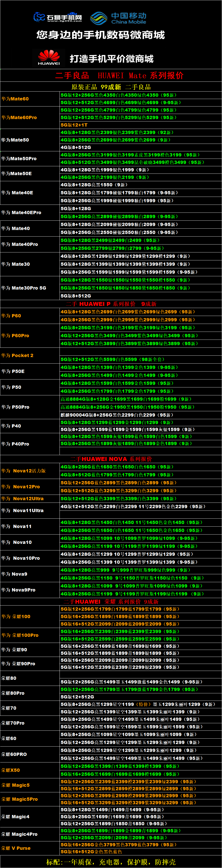Viewport: 222px width, 868px height.
Task: Select the 华为 Mate40E model cell
Action: point(30,193)
